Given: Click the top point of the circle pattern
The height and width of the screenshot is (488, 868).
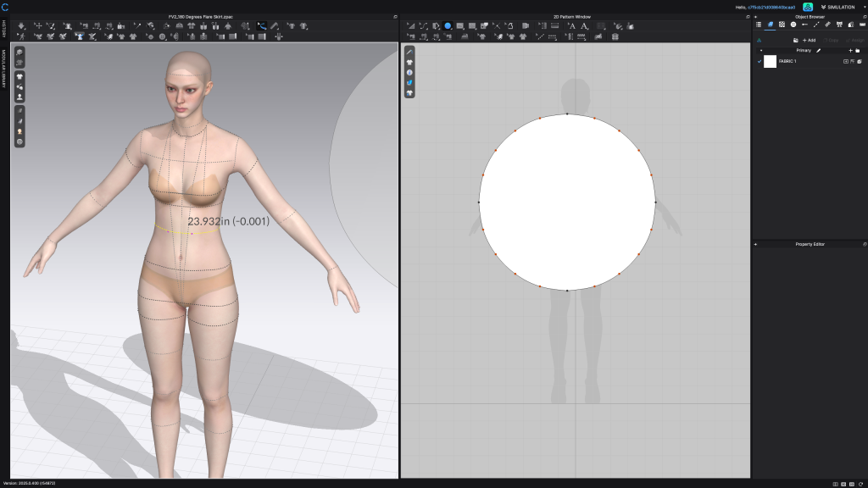Looking at the screenshot, I should click(567, 114).
